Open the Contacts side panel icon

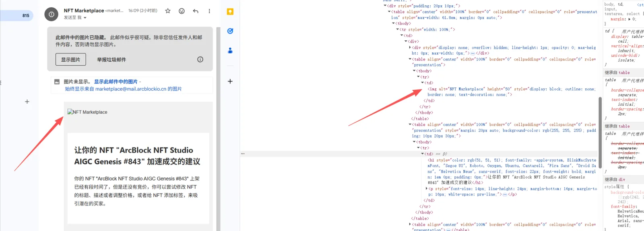[230, 50]
